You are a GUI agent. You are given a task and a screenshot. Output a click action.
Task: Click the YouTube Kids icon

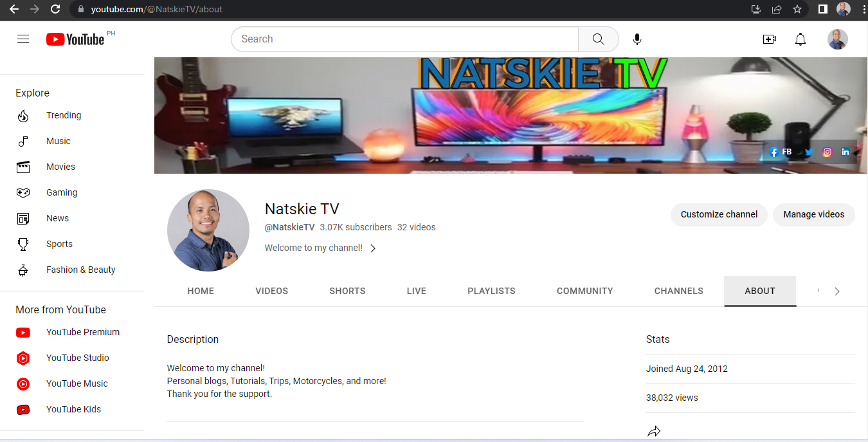23,410
